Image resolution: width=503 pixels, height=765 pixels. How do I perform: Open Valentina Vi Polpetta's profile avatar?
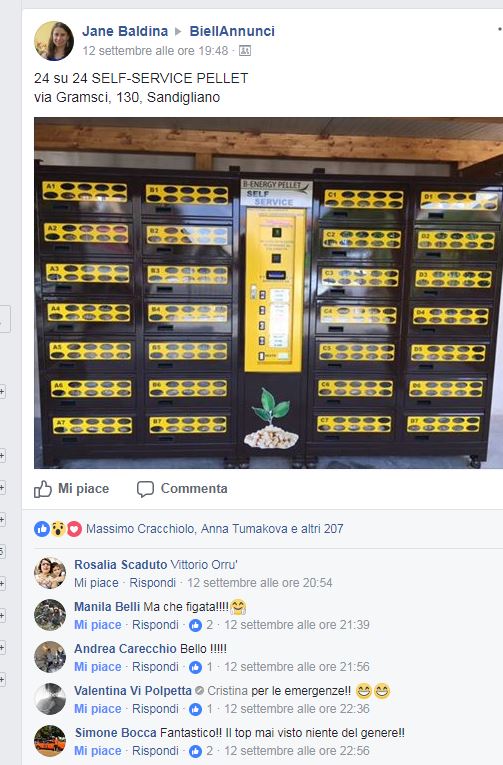pyautogui.click(x=50, y=699)
